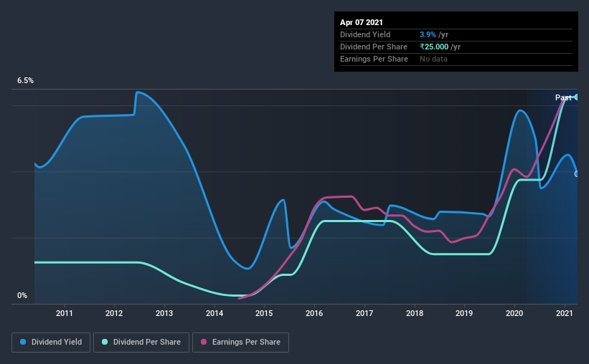Viewport: 589px width, 364px height.
Task: Toggle the Dividend Yield legend button
Action: [x=51, y=343]
